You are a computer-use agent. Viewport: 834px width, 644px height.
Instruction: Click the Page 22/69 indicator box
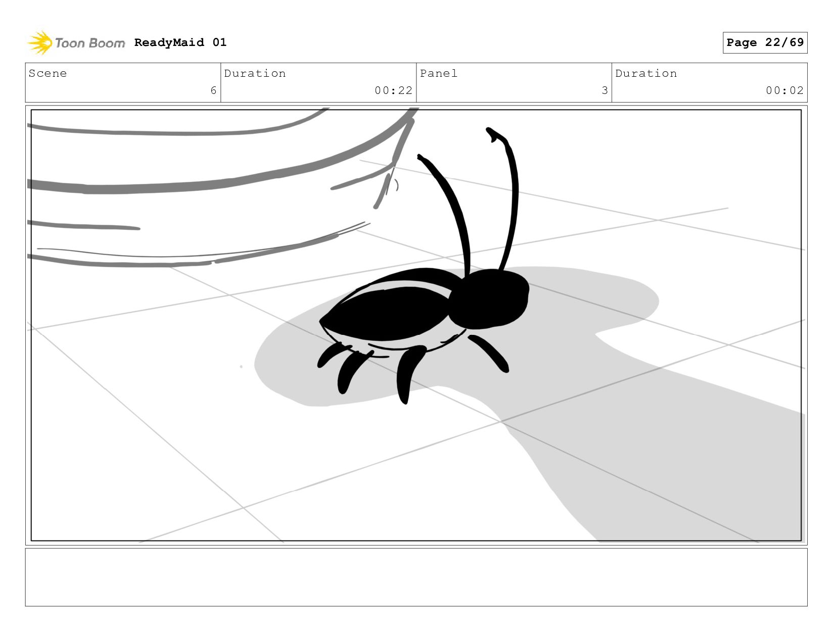pyautogui.click(x=765, y=42)
